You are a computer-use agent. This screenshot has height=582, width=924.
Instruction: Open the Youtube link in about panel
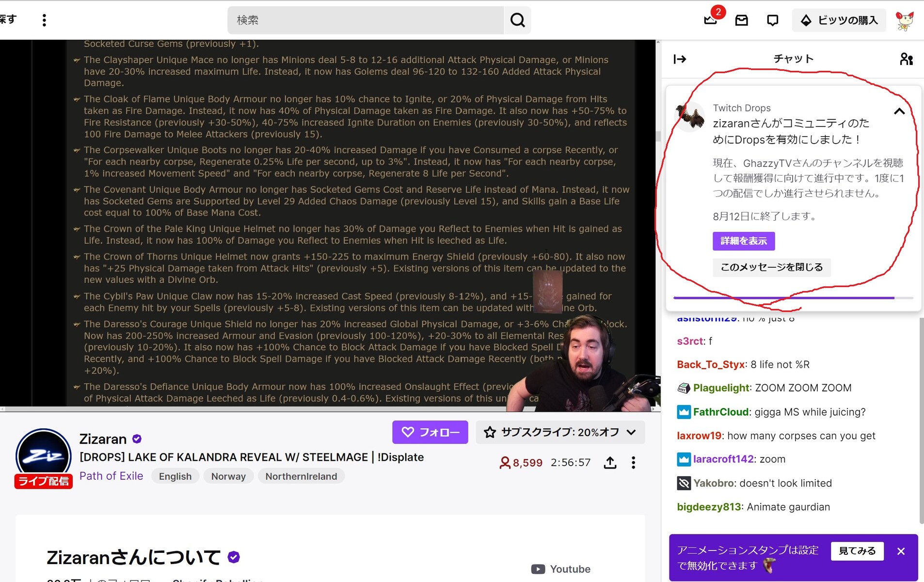(x=561, y=569)
